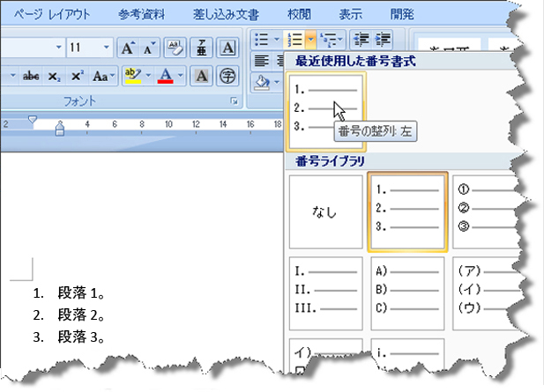The height and width of the screenshot is (392, 544).
Task: Toggle subscript formatting
Action: [54, 76]
